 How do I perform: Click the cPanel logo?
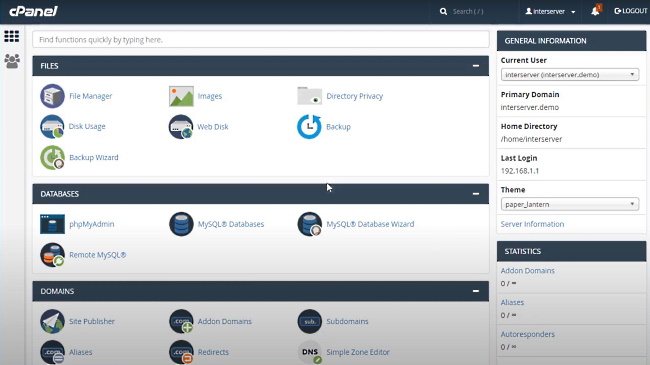(34, 11)
